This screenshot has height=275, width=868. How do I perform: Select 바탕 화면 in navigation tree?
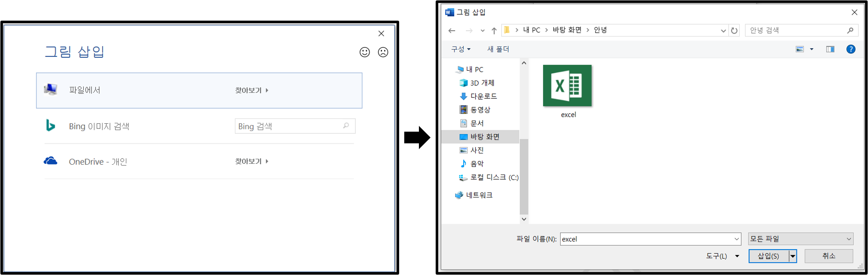click(481, 137)
